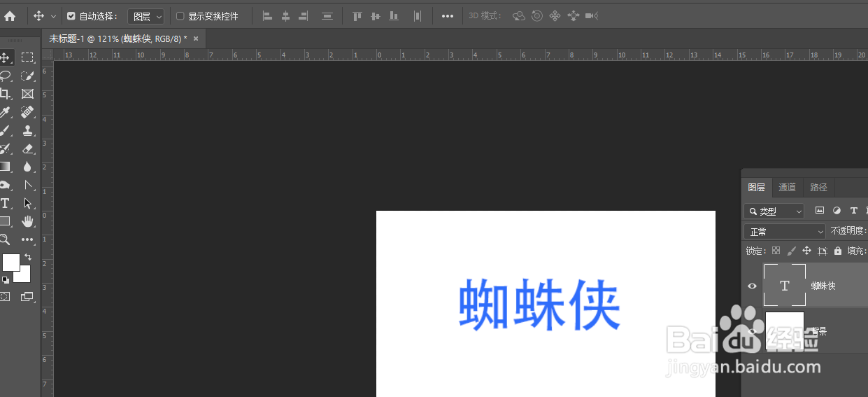Click the align horizontal centers icon
Image resolution: width=868 pixels, height=397 pixels.
pyautogui.click(x=285, y=16)
